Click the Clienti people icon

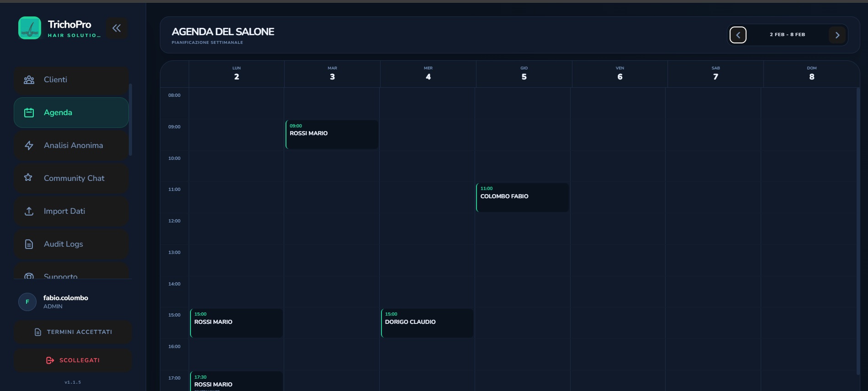29,80
